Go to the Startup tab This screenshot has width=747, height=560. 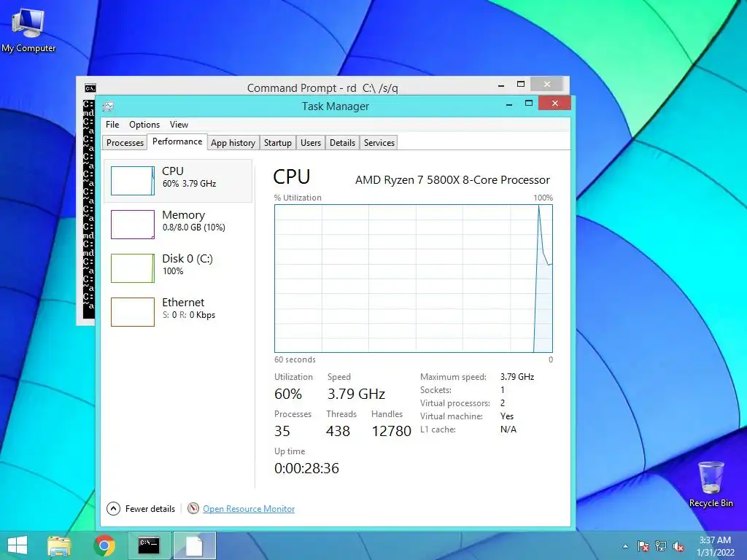(278, 142)
